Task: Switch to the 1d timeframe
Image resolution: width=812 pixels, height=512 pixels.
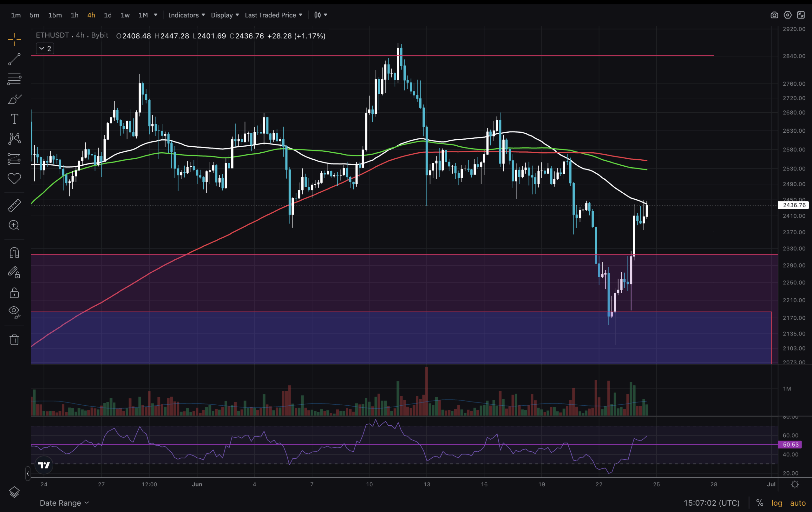Action: [108, 15]
